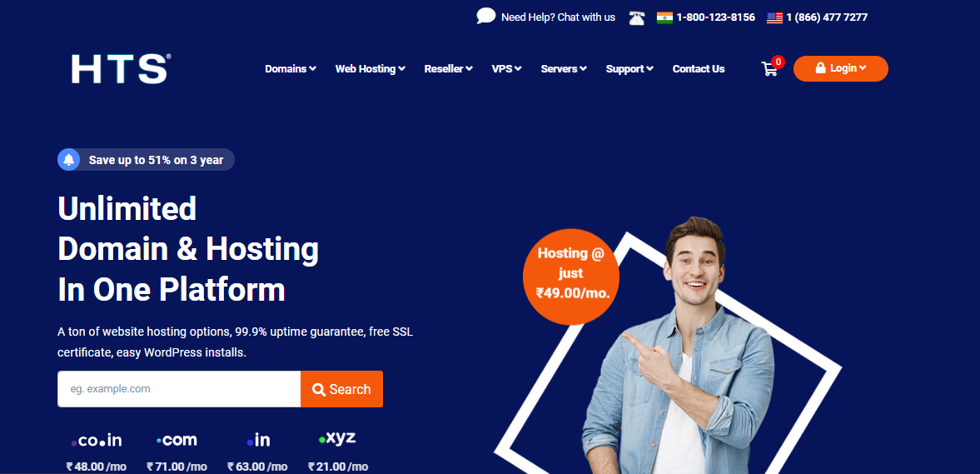980x474 pixels.
Task: Expand the Domains dropdown menu
Action: [290, 69]
